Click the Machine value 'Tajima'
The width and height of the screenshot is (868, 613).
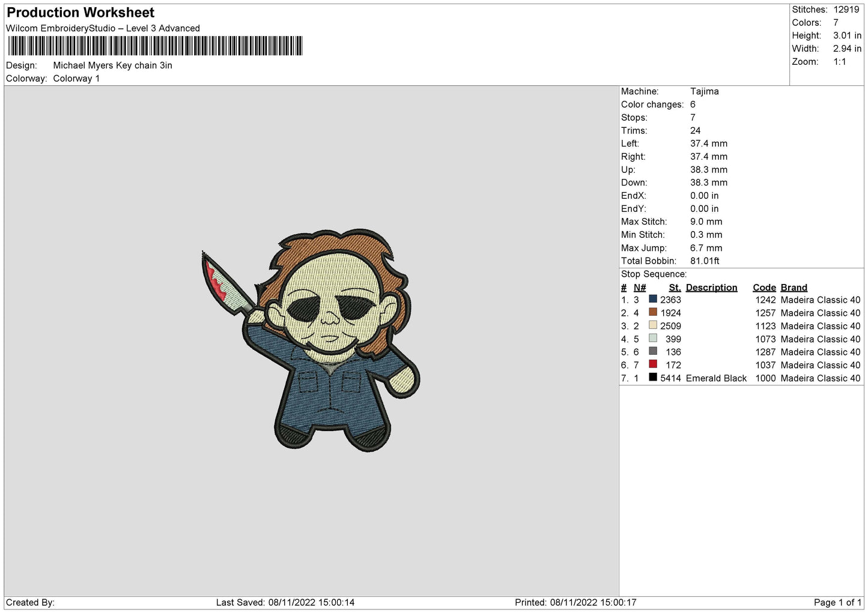[x=704, y=91]
